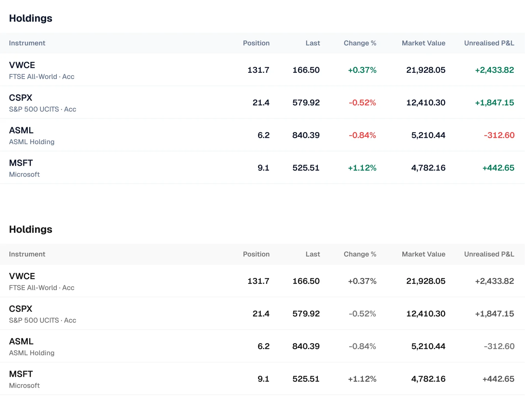Click the gray -312.60 ASML loss
Viewport: 525px width, 420px height.
[x=499, y=346]
